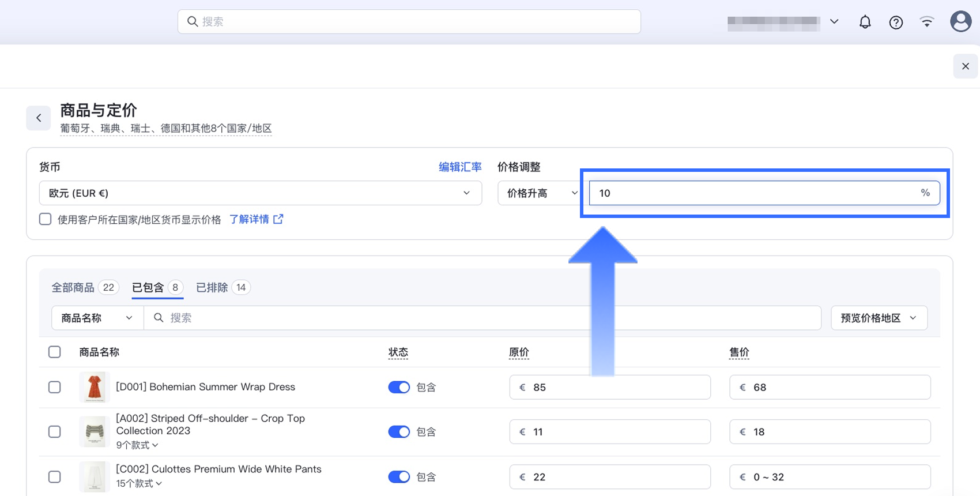Enable 使用客户所在国家/地区货币显示价格 checkbox
Screen dimensions: 980x496
(x=46, y=219)
